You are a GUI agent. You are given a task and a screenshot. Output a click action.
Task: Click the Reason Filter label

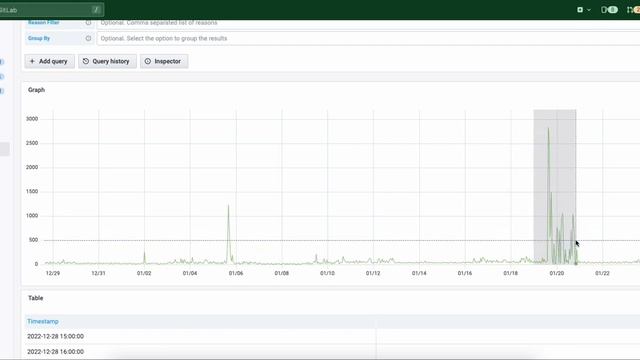pos(43,23)
